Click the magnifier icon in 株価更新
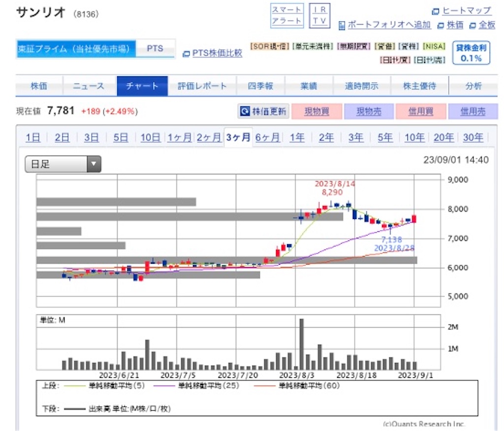This screenshot has width=504, height=431. click(x=245, y=111)
